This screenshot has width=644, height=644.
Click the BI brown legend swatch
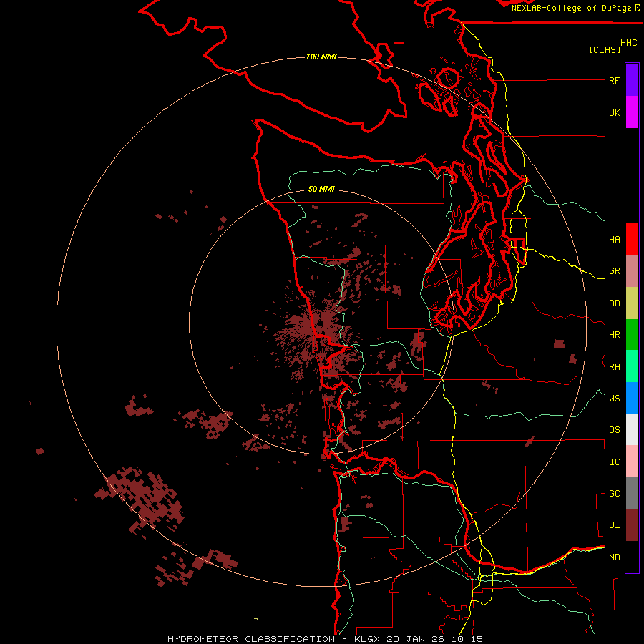(x=632, y=525)
